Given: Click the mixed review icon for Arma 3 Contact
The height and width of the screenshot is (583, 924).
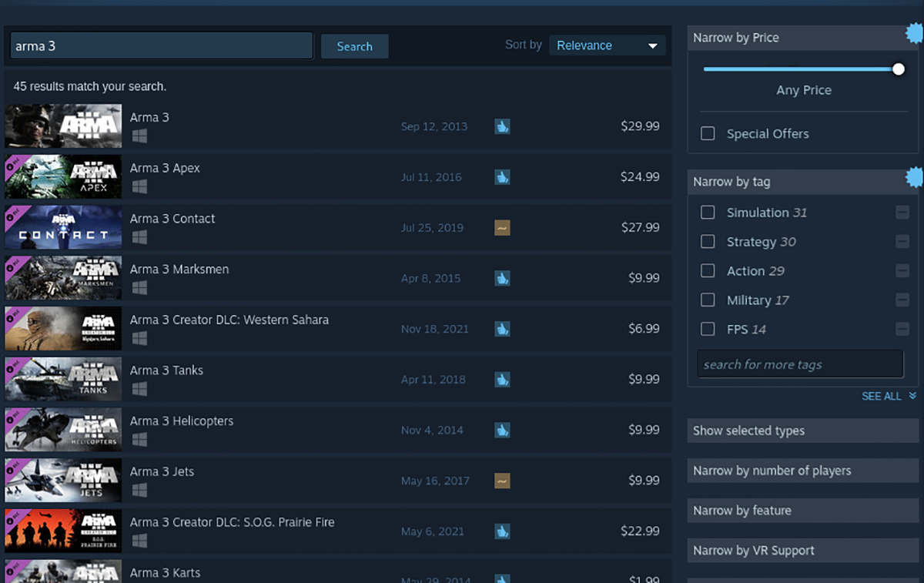Looking at the screenshot, I should (502, 227).
